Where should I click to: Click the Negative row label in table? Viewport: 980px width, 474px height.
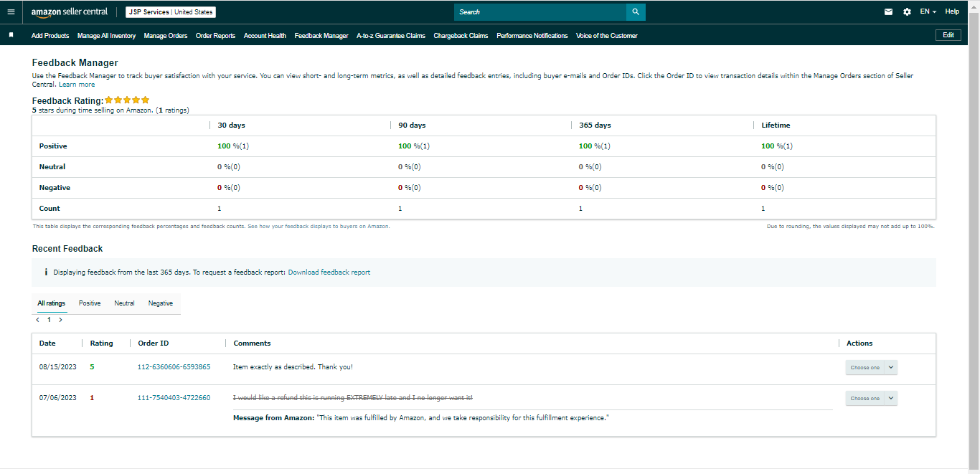(x=55, y=188)
